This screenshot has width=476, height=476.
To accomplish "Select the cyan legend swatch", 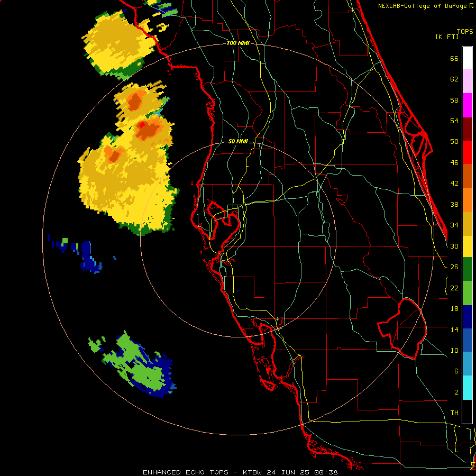I will 467,388.
